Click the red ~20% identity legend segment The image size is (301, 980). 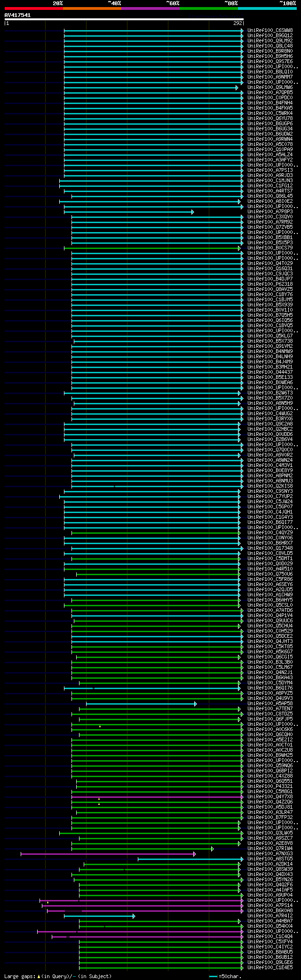34,8
